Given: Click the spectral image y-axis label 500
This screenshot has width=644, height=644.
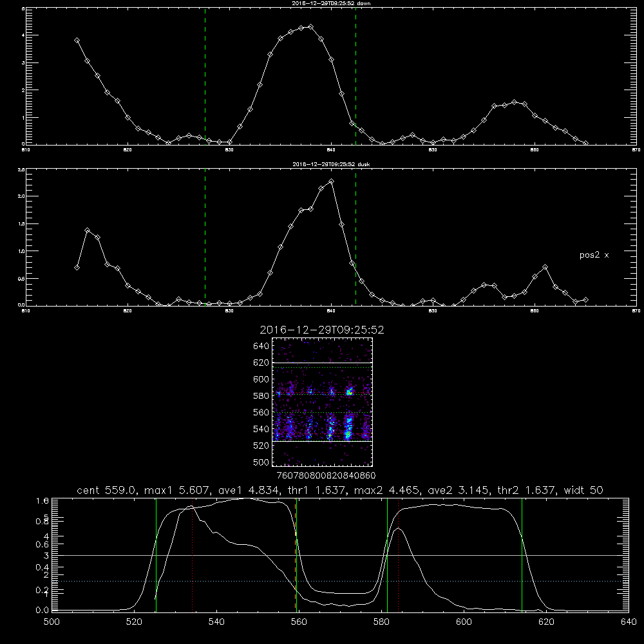Looking at the screenshot, I should click(x=261, y=462).
